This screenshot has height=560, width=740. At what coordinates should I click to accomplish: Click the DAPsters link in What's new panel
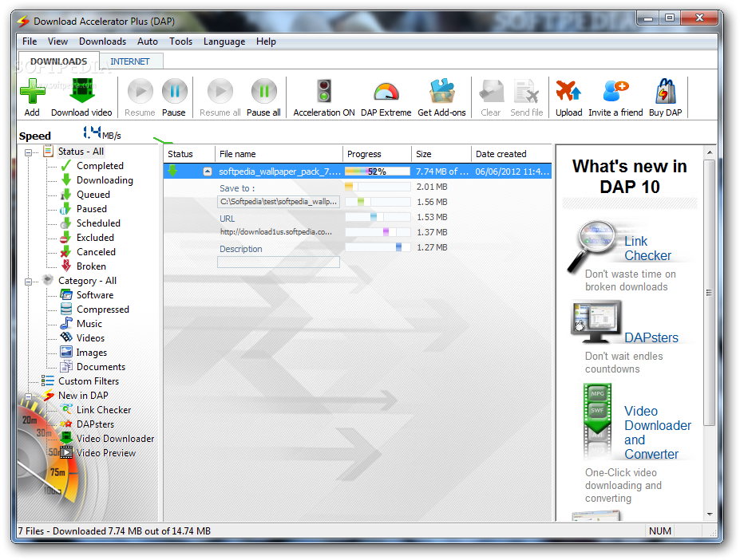651,337
